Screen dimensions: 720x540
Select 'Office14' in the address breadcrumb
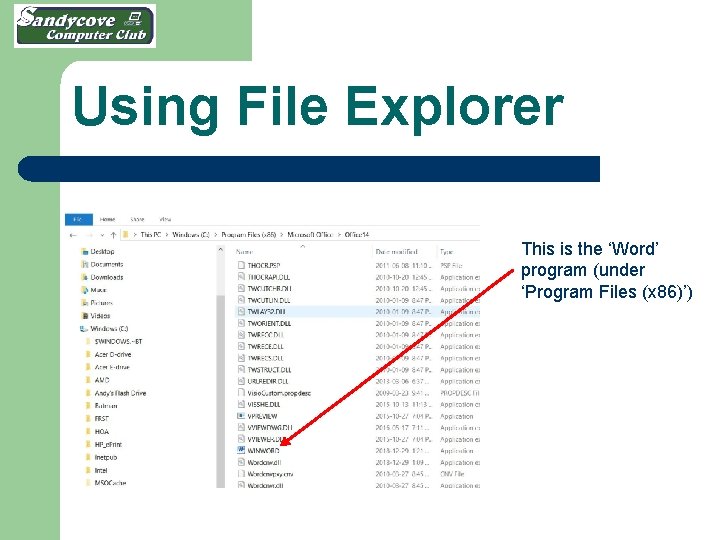357,235
